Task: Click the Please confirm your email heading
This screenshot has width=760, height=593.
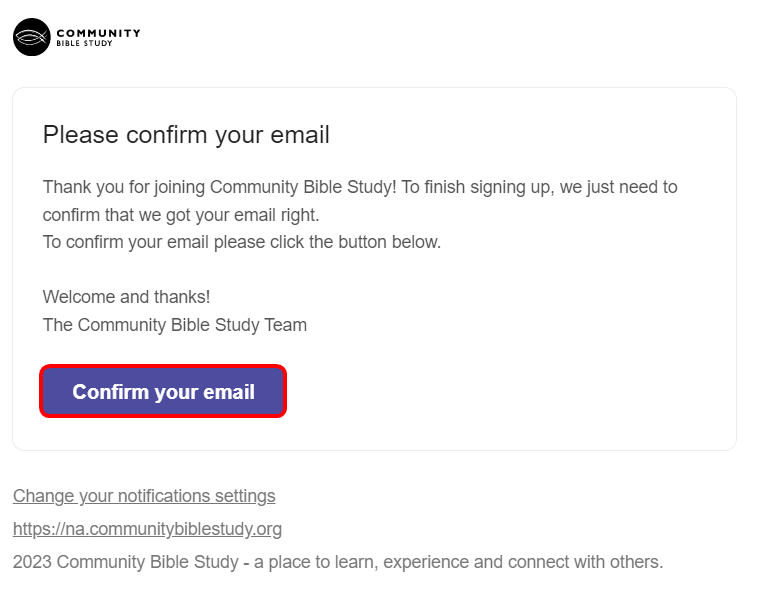Action: 186,135
